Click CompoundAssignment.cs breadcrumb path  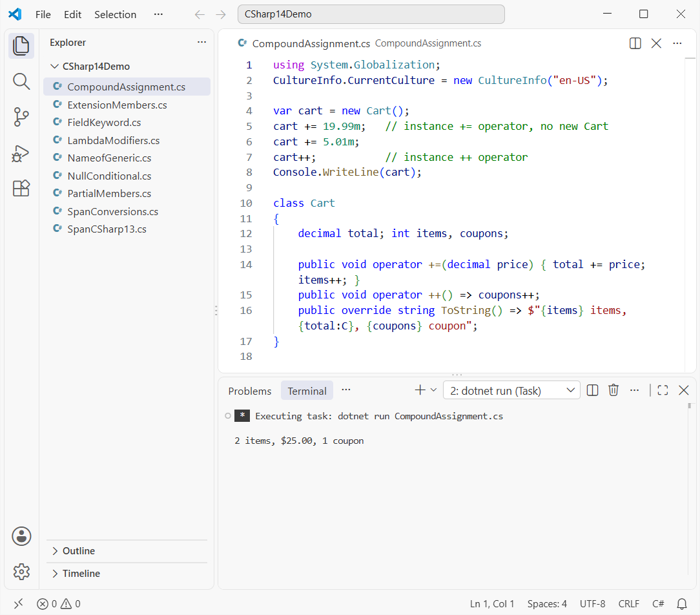click(427, 43)
